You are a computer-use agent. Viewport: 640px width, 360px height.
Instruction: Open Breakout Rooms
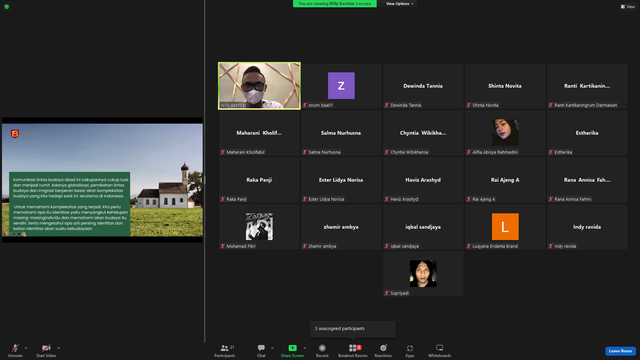353,350
